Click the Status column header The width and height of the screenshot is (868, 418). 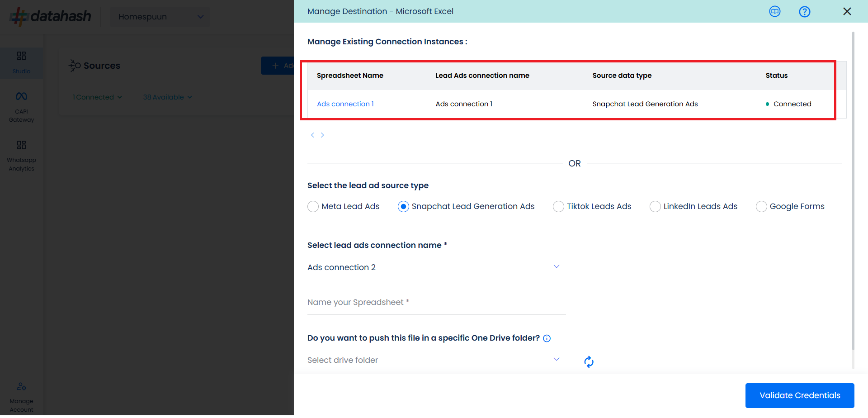(x=777, y=76)
